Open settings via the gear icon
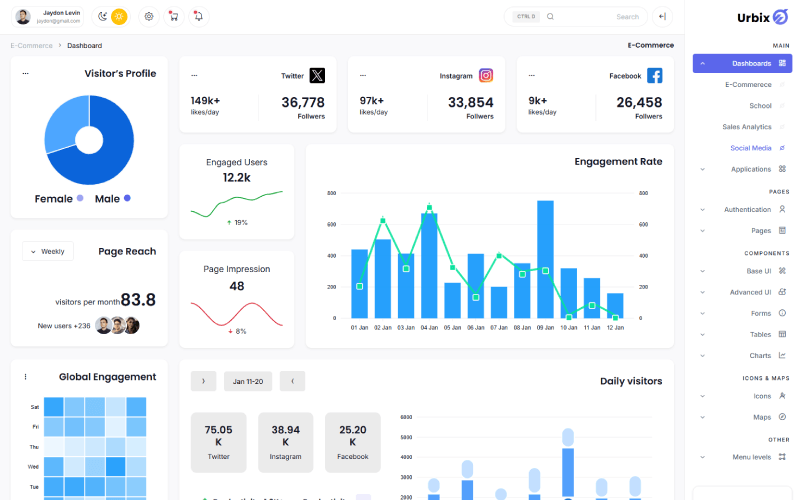The image size is (800, 500). [149, 16]
